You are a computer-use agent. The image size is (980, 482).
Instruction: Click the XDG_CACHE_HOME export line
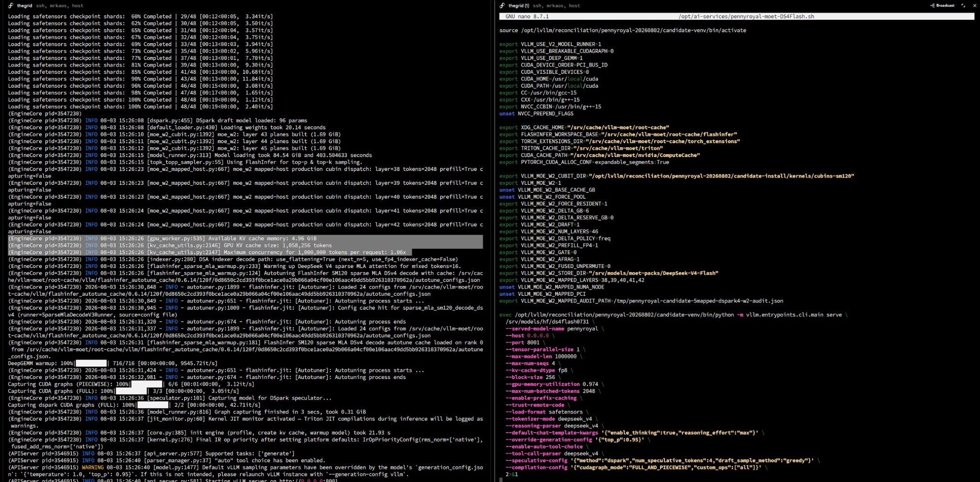point(584,127)
